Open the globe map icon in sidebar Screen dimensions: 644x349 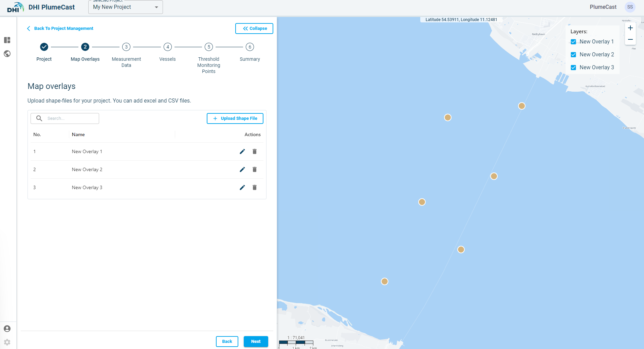coord(7,54)
